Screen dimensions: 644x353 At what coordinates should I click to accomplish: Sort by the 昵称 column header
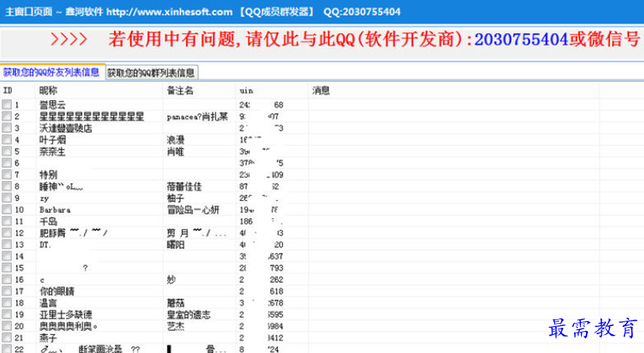99,91
